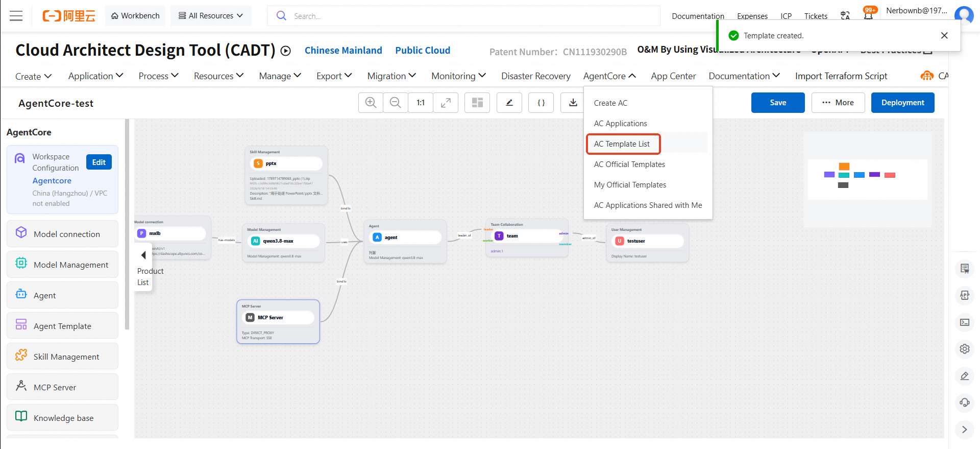This screenshot has width=980, height=449.
Task: Click in the top search field
Action: (x=463, y=16)
